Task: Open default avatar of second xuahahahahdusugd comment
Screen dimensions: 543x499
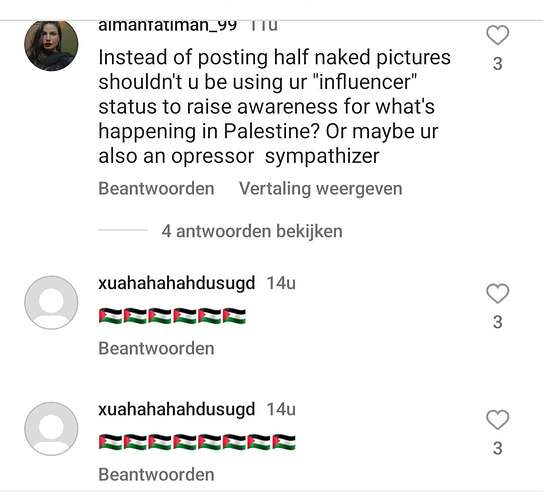Action: 51,428
